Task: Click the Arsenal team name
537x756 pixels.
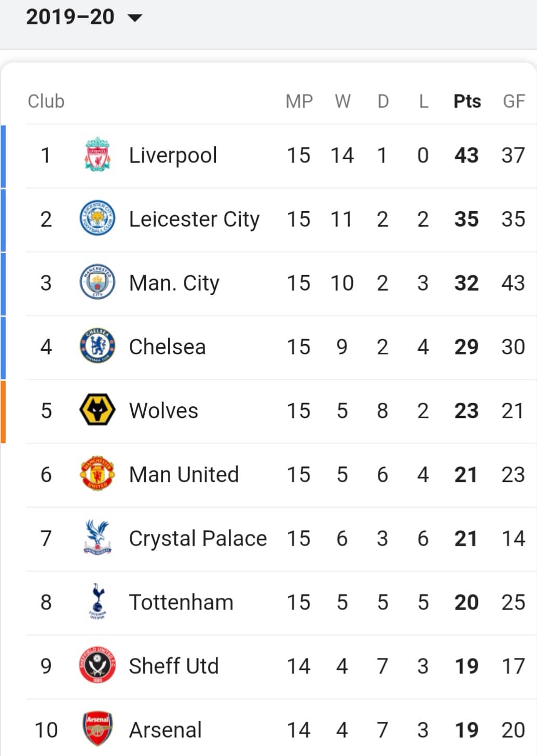Action: (x=165, y=730)
